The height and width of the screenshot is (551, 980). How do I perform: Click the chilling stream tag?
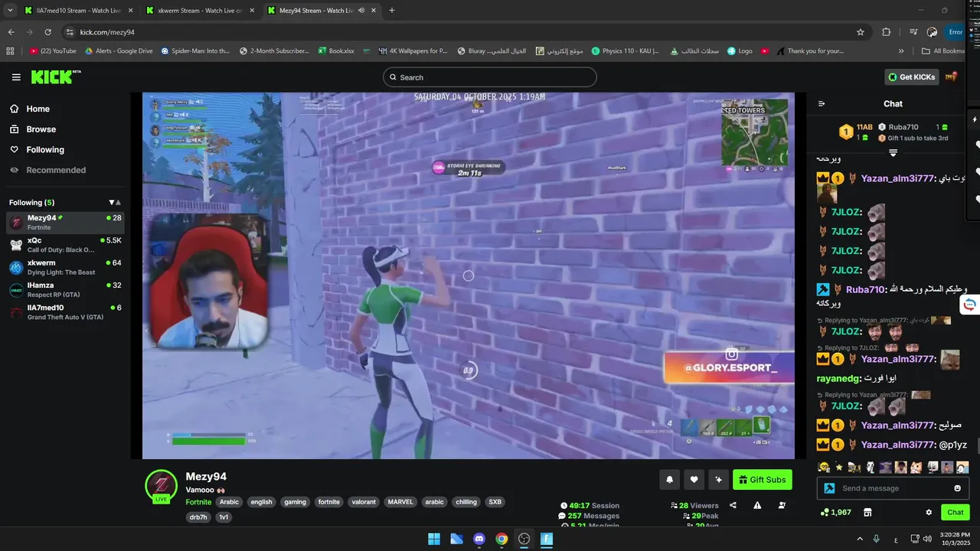click(465, 502)
